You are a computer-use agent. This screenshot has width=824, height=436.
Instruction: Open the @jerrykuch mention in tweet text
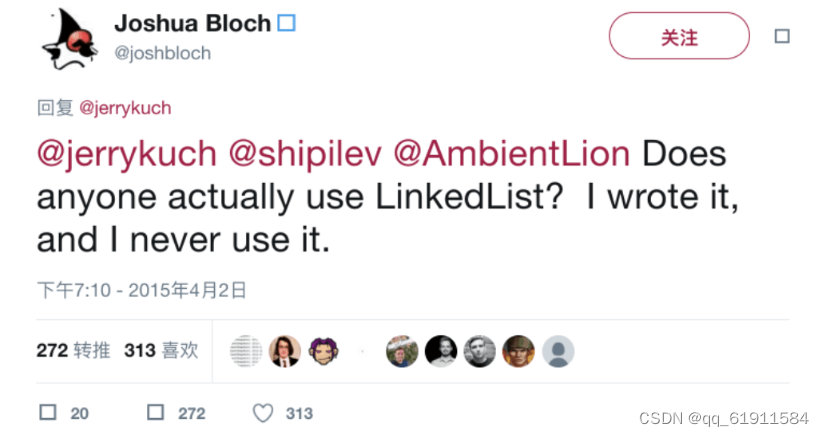[127, 155]
